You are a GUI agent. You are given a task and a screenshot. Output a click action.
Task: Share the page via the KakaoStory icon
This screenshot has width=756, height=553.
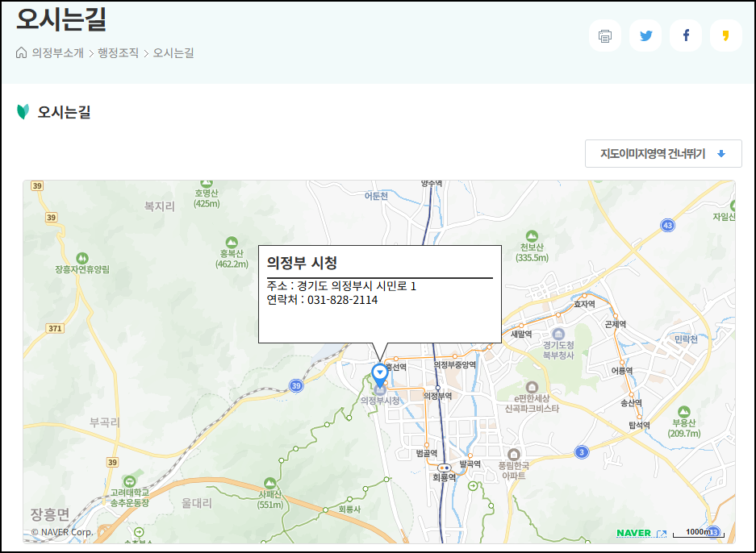click(x=726, y=35)
